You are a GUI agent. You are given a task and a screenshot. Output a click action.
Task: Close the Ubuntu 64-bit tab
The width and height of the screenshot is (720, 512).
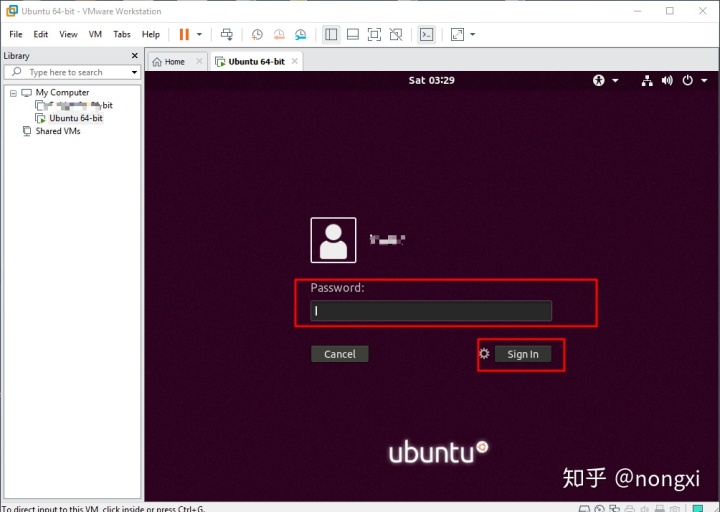point(295,61)
